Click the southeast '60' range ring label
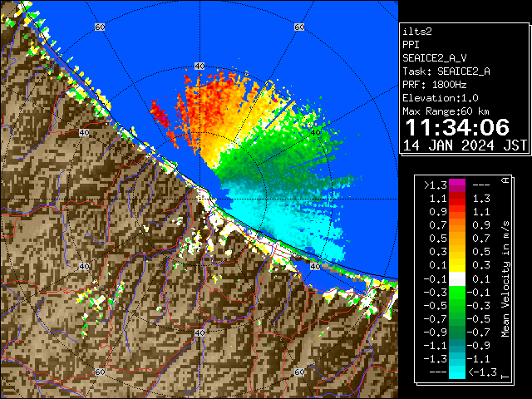 299,372
